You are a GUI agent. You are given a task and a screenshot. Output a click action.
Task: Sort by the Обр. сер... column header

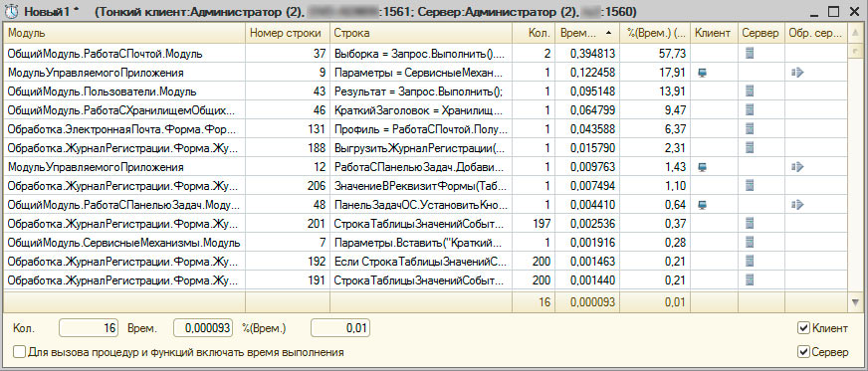point(815,33)
